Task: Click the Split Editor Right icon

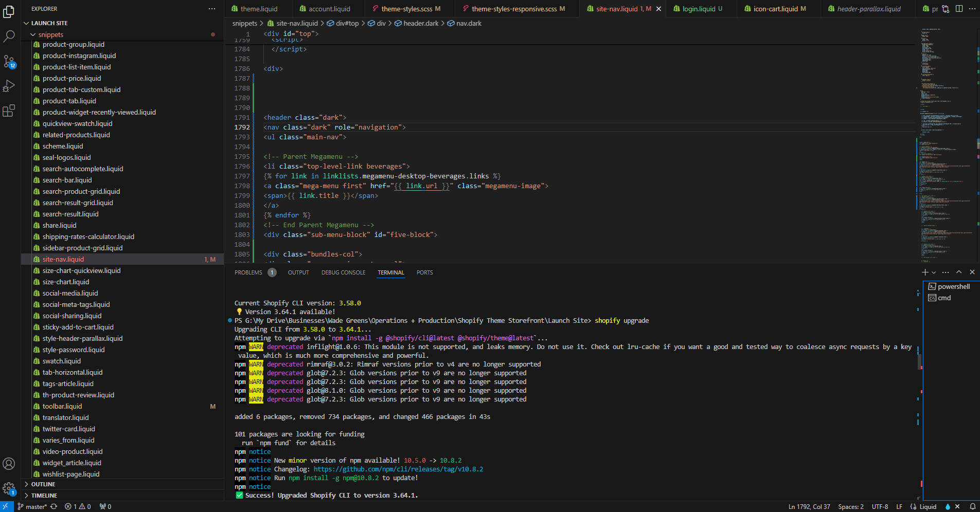Action: click(959, 9)
